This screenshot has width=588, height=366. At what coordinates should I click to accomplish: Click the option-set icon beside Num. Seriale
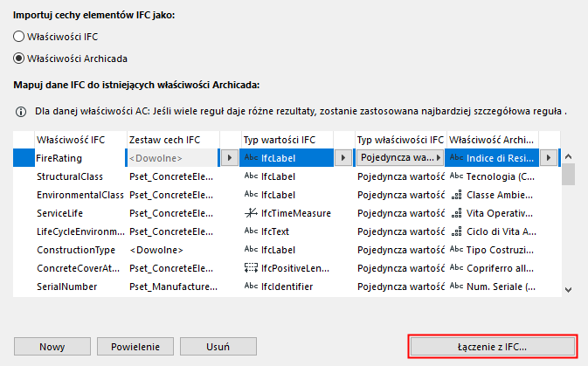tap(455, 286)
